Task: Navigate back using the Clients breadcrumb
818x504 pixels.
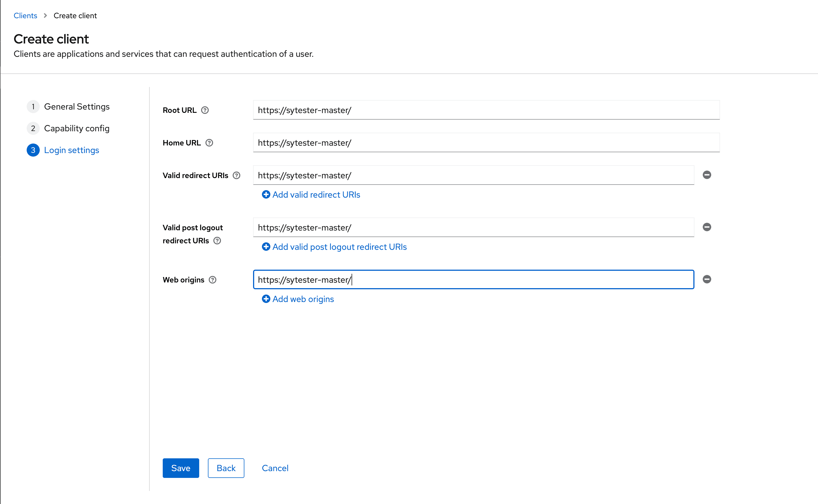Action: (x=25, y=15)
